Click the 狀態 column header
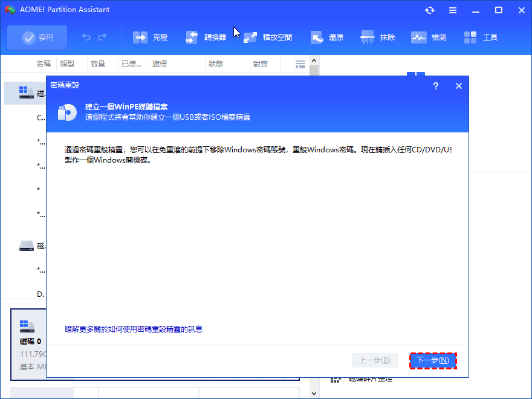 [215, 64]
